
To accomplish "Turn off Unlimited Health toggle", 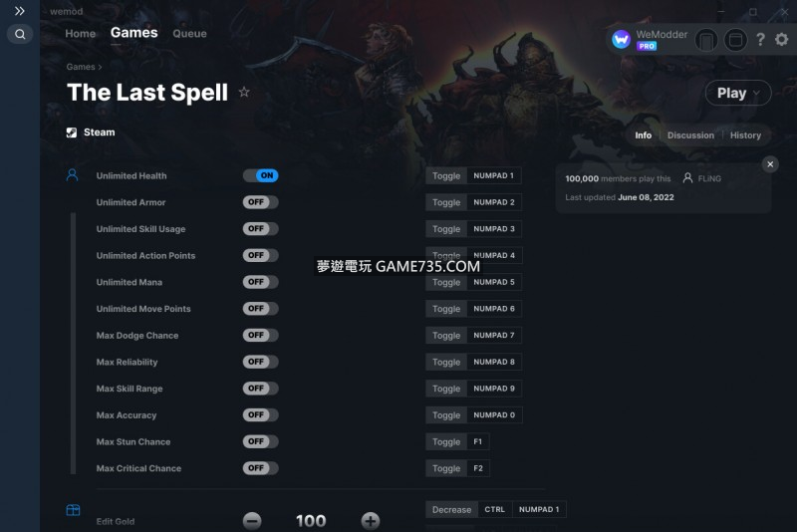I will [260, 175].
